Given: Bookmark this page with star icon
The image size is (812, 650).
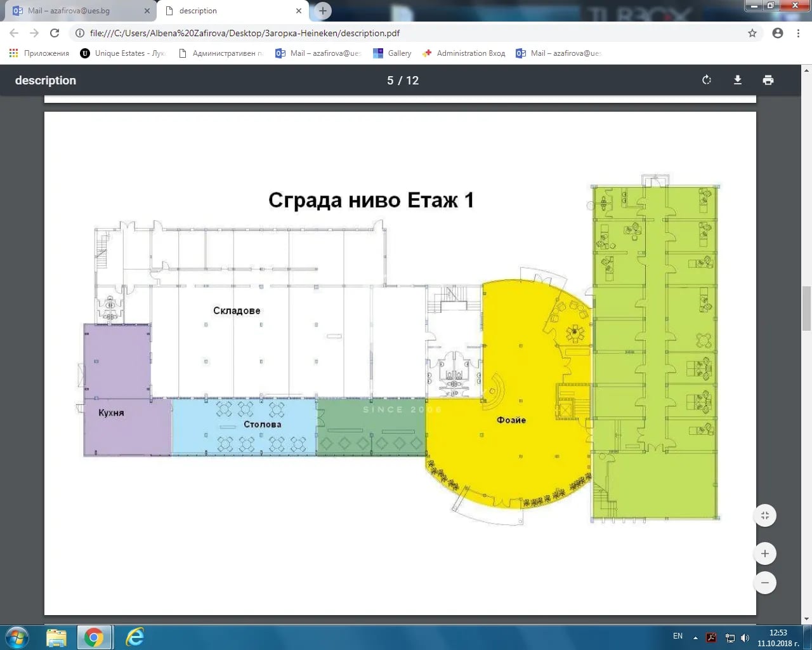Looking at the screenshot, I should click(x=752, y=33).
